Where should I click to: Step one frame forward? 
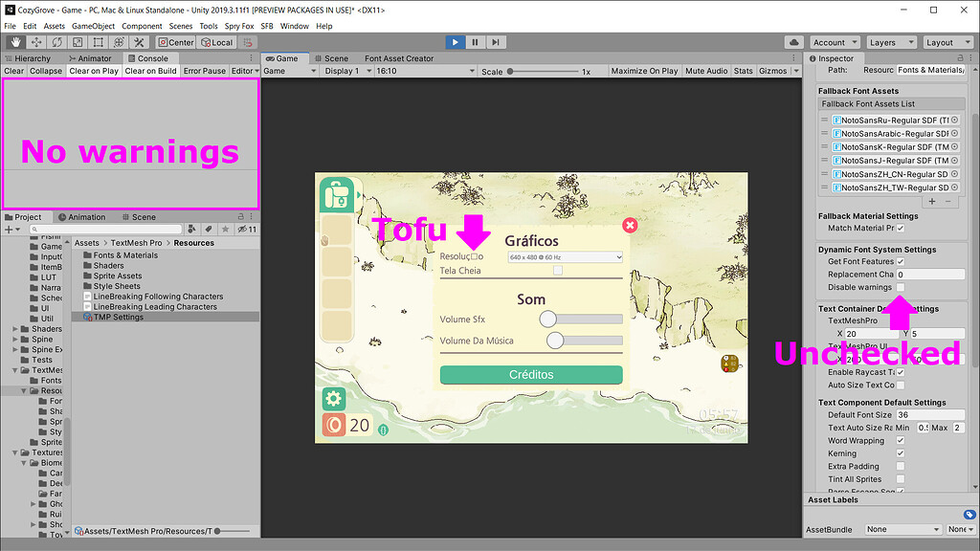495,41
